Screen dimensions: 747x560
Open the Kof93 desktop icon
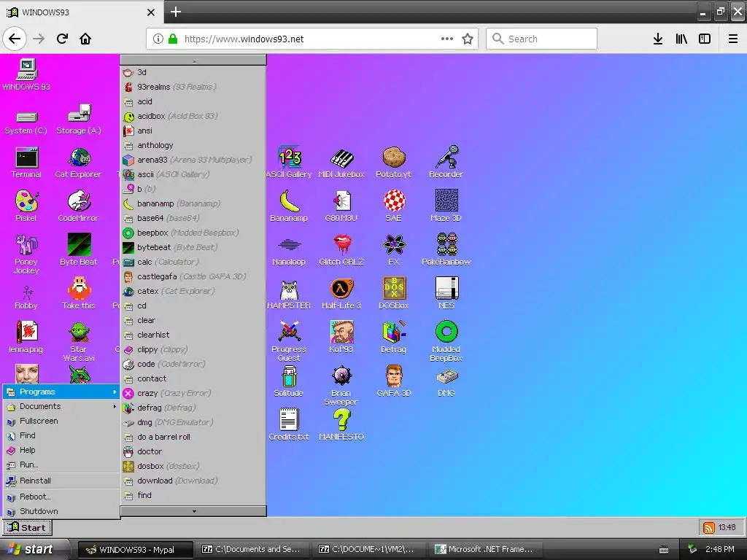tap(341, 337)
